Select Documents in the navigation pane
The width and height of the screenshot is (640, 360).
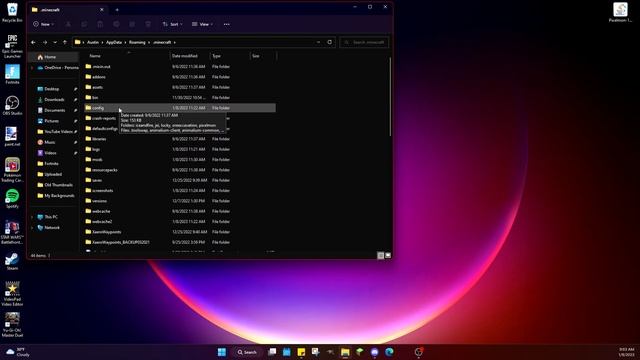pos(54,110)
